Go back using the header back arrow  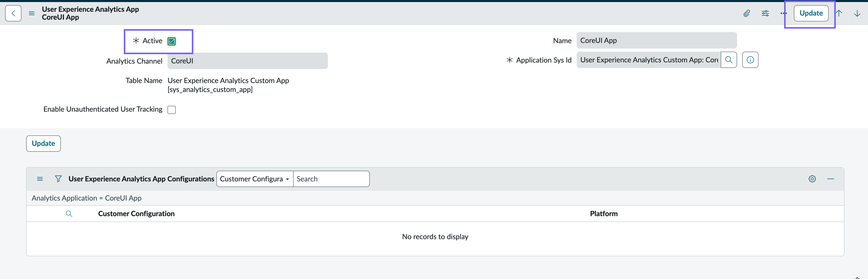13,13
